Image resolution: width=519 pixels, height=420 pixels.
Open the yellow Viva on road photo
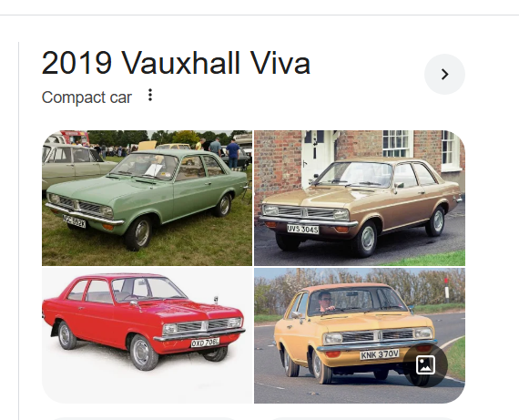click(360, 335)
